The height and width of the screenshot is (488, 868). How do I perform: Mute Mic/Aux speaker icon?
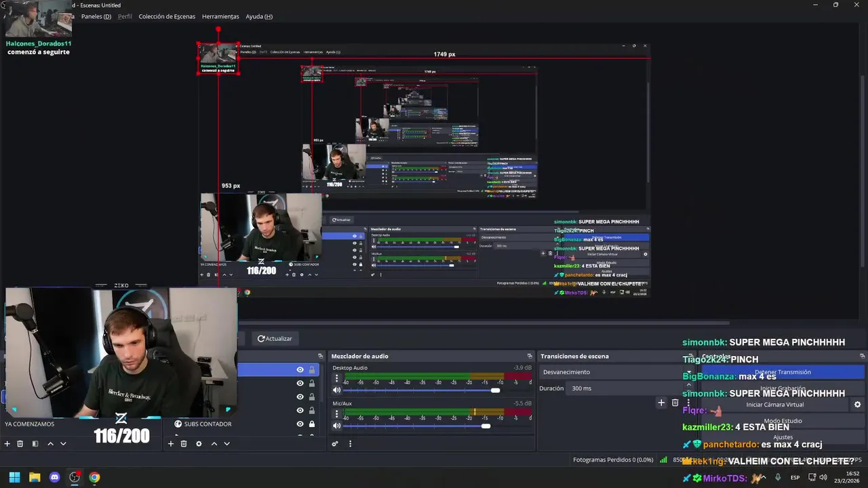(x=336, y=426)
